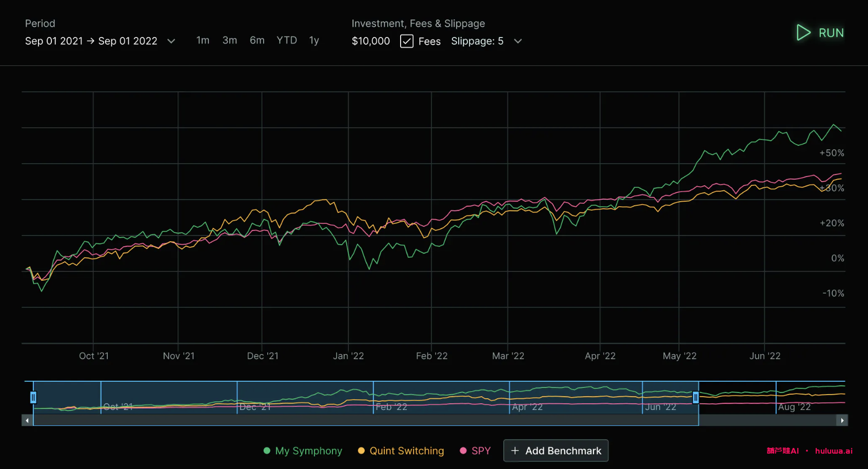Click the Jan '22 x-axis label
The height and width of the screenshot is (469, 868).
(348, 356)
